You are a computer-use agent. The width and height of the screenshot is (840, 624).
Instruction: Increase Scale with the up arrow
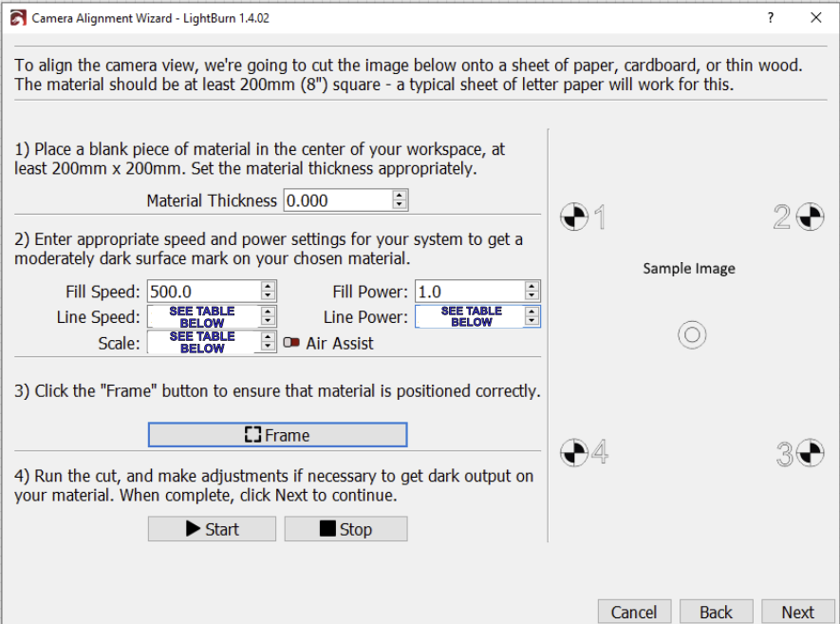pyautogui.click(x=268, y=336)
